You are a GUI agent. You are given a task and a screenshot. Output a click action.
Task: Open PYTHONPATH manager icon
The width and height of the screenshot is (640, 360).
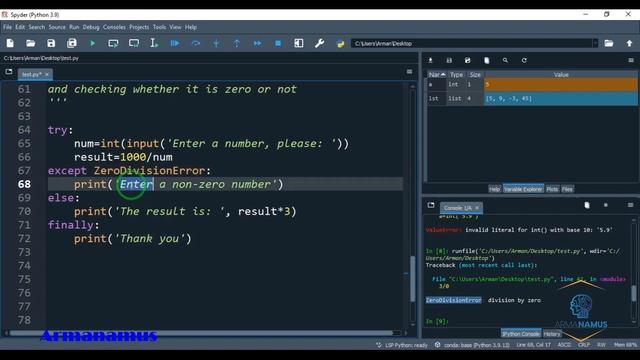click(x=340, y=43)
